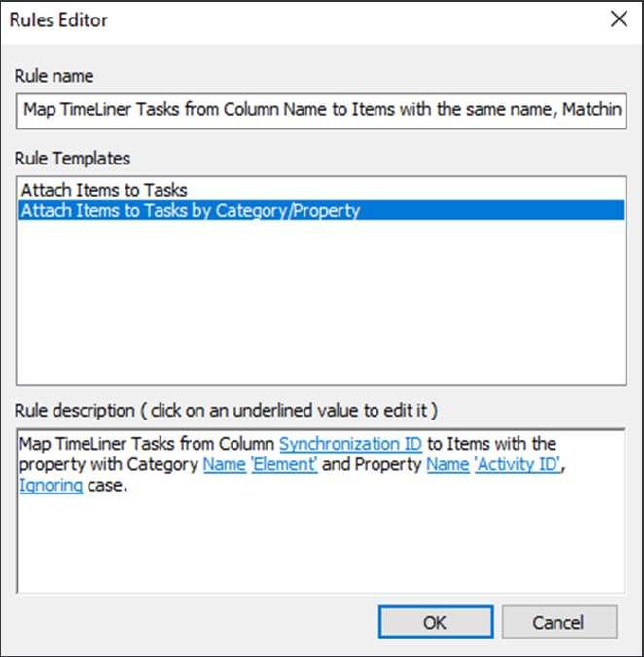
Task: Edit the 'Activity ID' property value
Action: pyautogui.click(x=517, y=465)
